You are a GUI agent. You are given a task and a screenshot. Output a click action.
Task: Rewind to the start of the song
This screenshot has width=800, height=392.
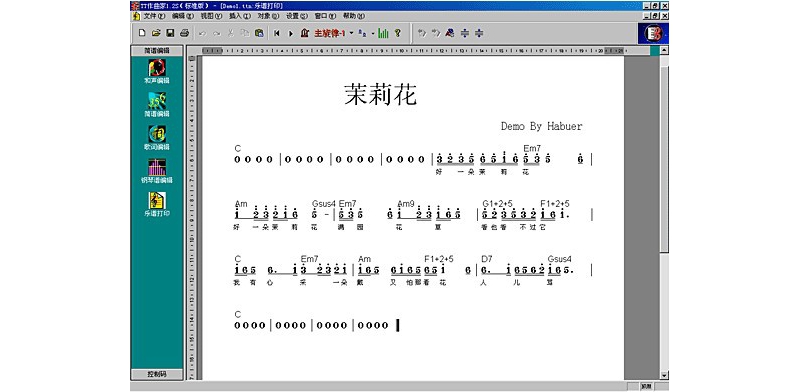pos(277,33)
